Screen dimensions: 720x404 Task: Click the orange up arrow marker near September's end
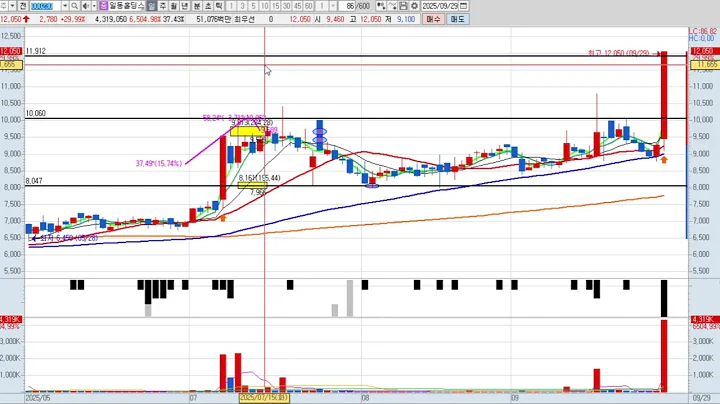664,159
